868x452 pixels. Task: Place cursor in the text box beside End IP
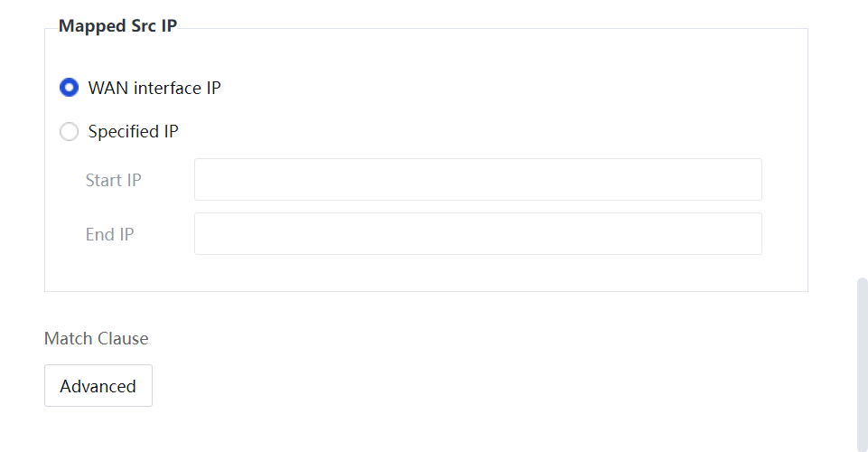478,234
